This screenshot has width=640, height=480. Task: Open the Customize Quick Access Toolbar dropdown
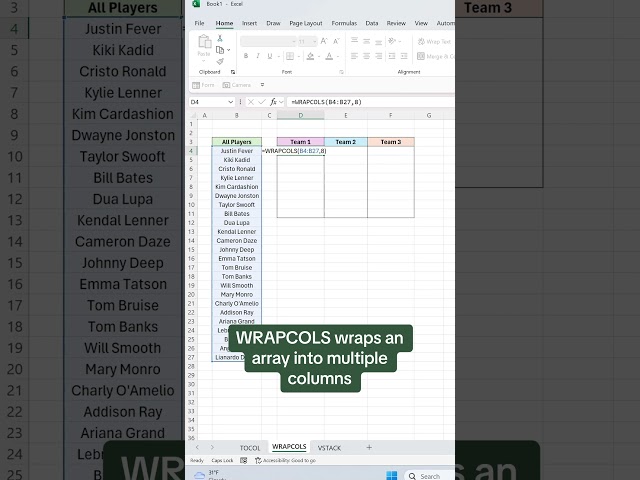pyautogui.click(x=262, y=85)
